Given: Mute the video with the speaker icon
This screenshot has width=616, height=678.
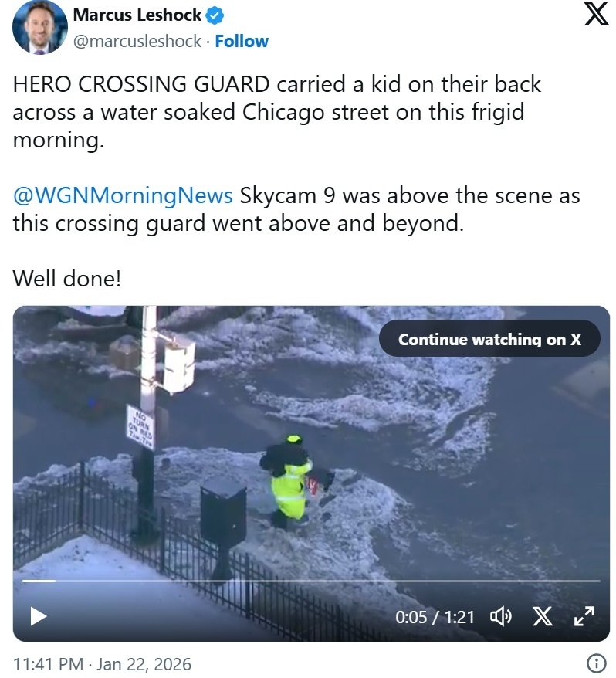Looking at the screenshot, I should click(x=500, y=616).
